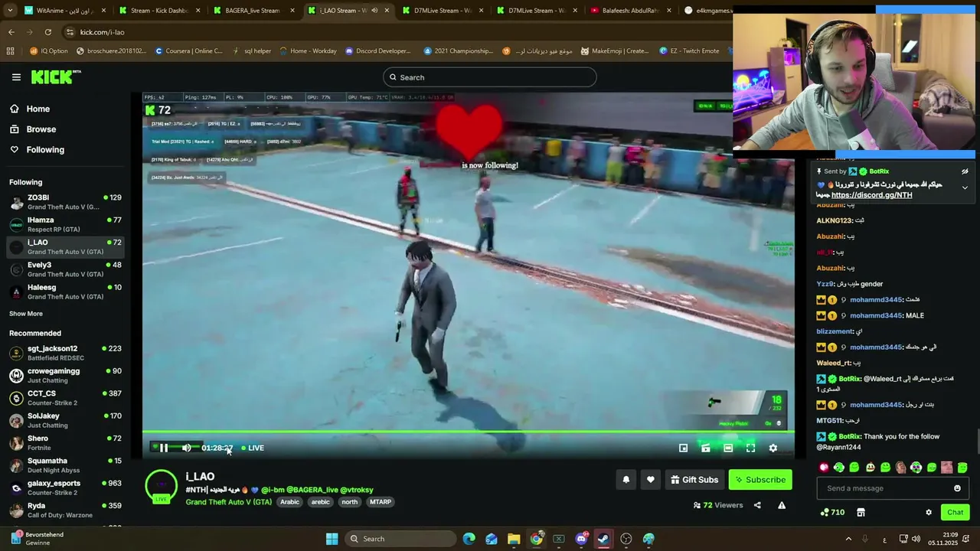Toggle theater mode in player
Viewport: 980px width, 551px height.
point(728,448)
